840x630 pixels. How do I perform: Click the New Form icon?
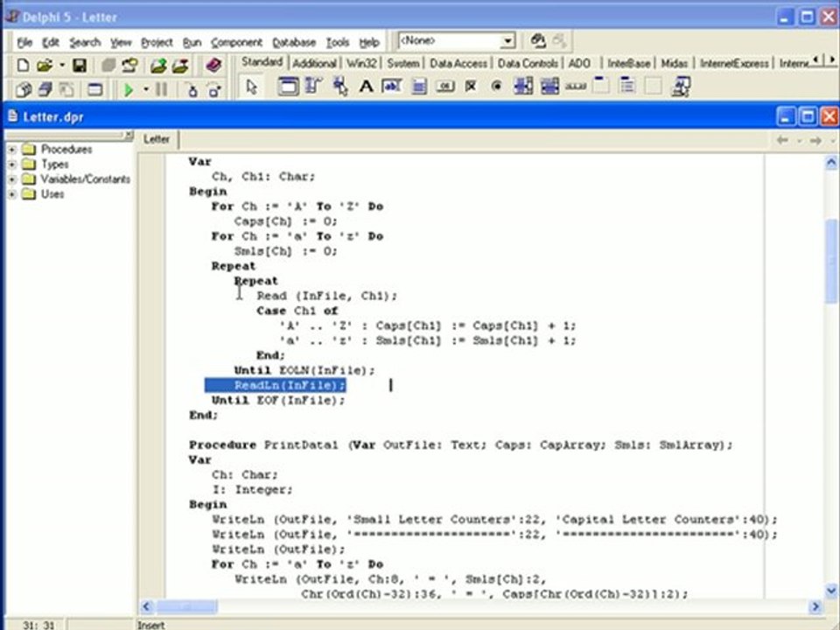point(94,89)
